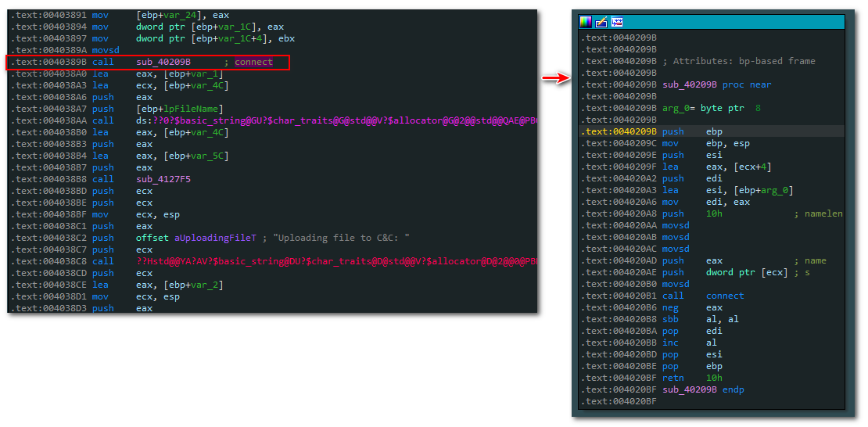This screenshot has width=868, height=427.
Task: Select lea eax, [ebp+var_2] at 004038CE
Action: (x=117, y=285)
